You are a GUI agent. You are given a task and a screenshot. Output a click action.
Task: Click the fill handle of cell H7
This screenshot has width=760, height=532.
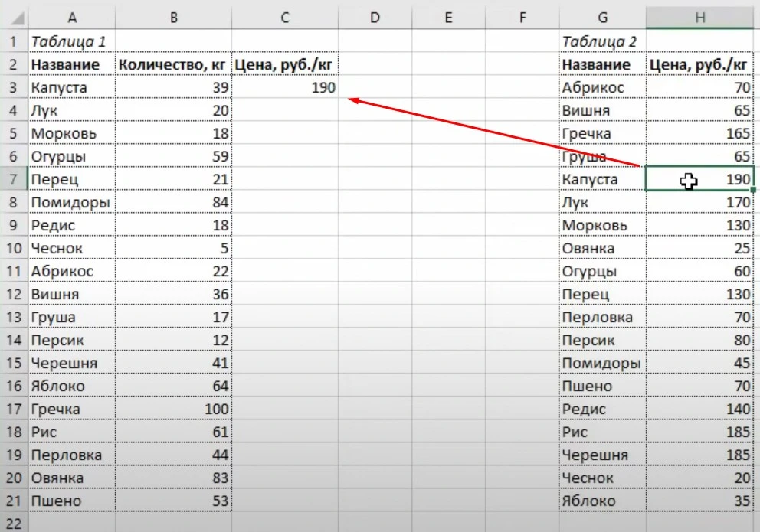coord(755,190)
